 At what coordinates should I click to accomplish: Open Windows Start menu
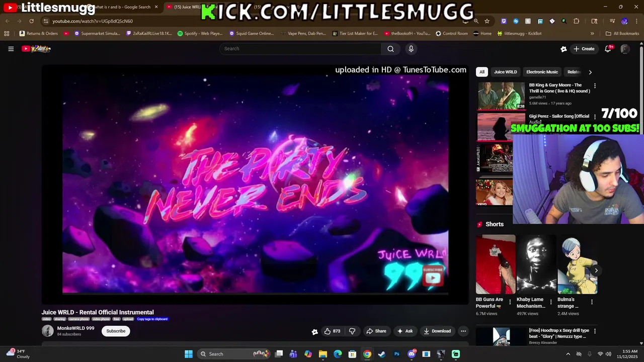coord(189,354)
